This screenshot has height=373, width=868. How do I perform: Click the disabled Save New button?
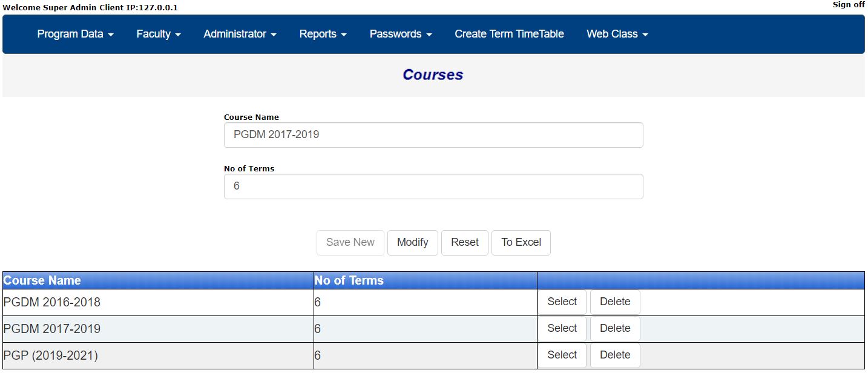pos(350,242)
